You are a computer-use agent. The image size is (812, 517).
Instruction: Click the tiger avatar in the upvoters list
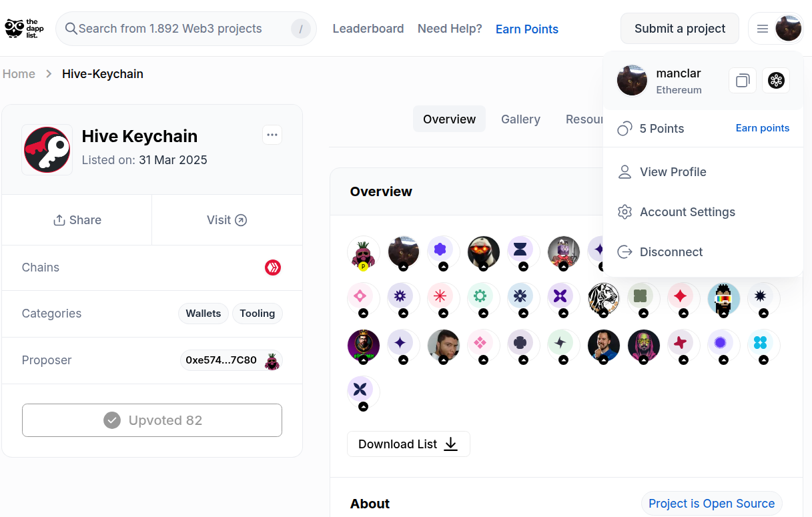coord(604,298)
